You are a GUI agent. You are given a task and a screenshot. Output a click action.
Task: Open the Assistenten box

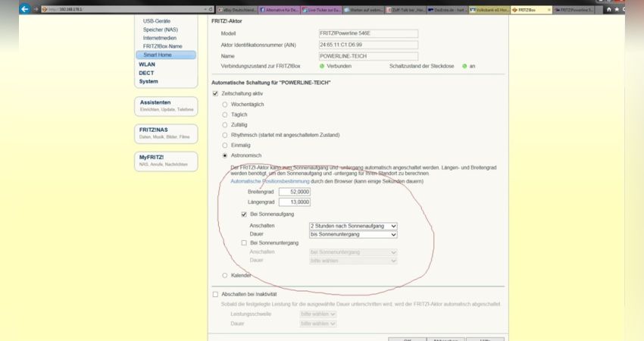coord(166,106)
